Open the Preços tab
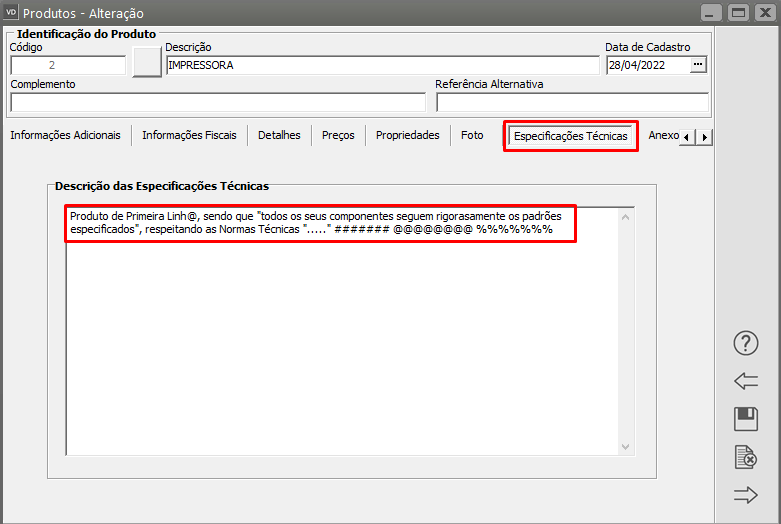 click(x=338, y=135)
